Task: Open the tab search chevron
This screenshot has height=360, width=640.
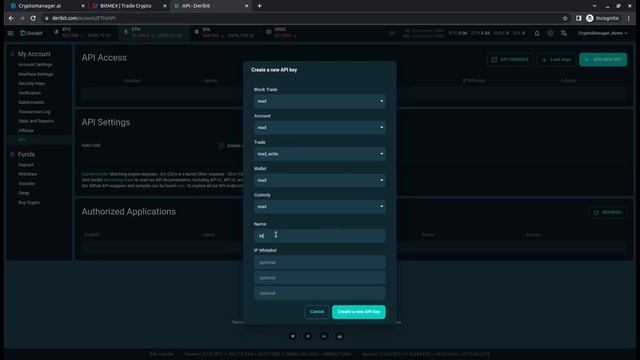Action: pyautogui.click(x=594, y=6)
